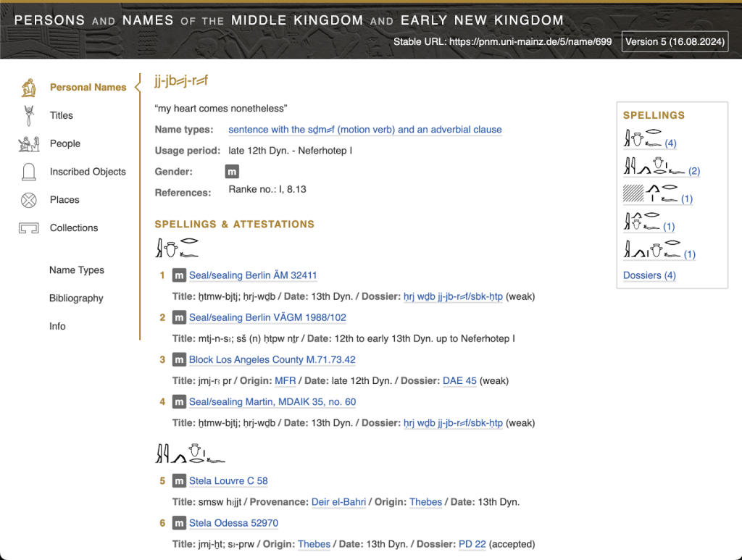Screen dimensions: 742x560
Task: Go to the Info page
Action: [57, 326]
